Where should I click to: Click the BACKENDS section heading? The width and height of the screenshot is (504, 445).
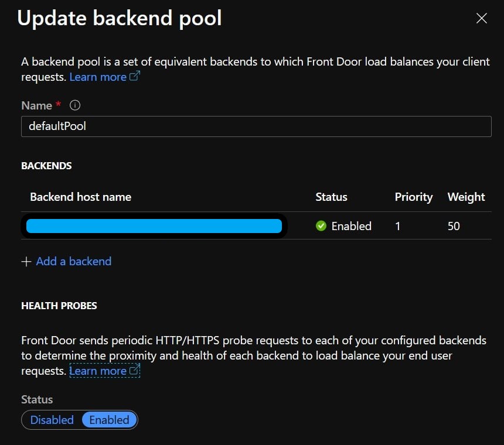point(46,166)
